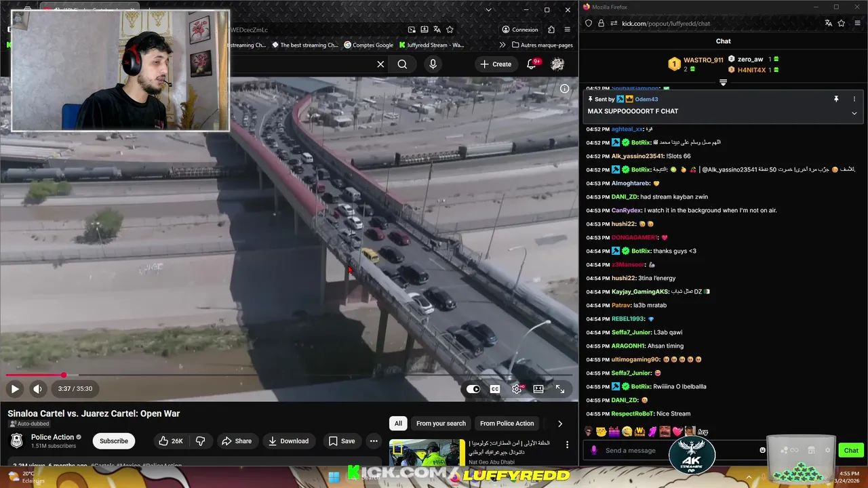
Task: Download the video
Action: (x=289, y=441)
